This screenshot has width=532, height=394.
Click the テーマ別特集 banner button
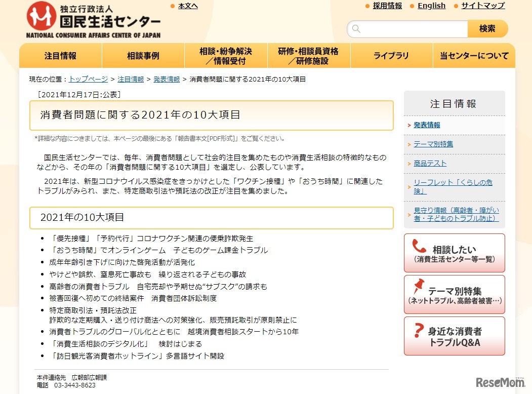(455, 295)
